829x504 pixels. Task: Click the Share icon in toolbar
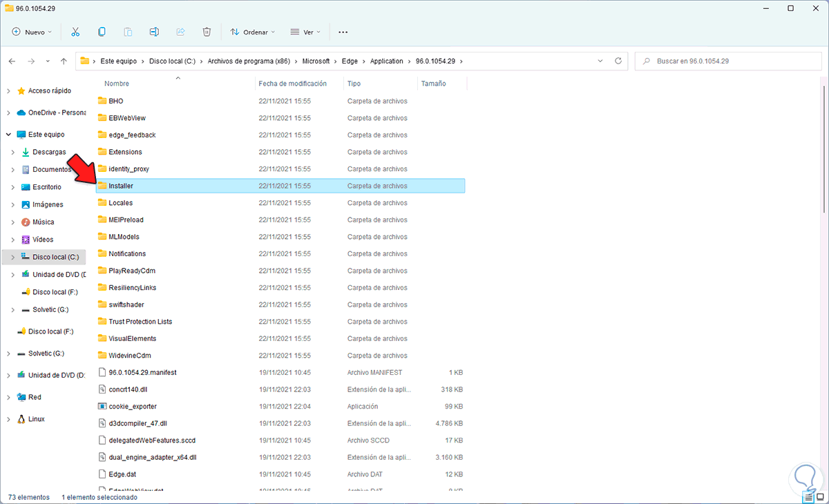(x=180, y=32)
